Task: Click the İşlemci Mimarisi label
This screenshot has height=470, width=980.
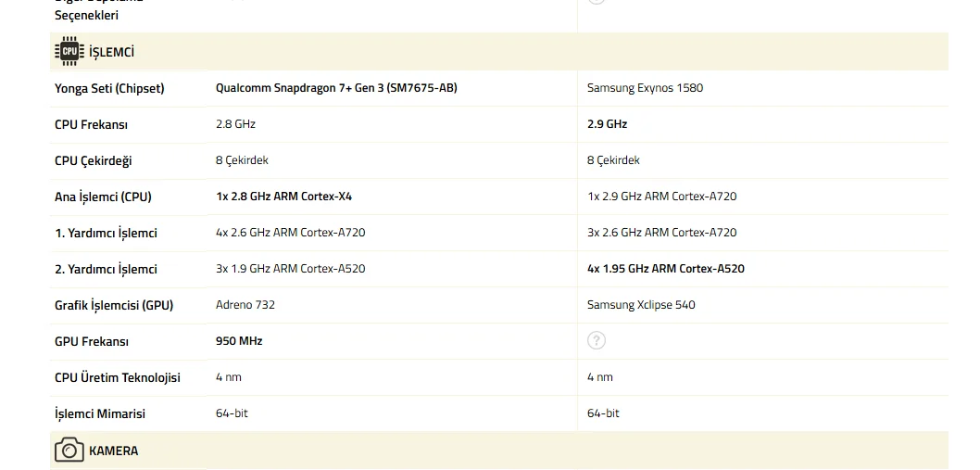Action: coord(100,413)
